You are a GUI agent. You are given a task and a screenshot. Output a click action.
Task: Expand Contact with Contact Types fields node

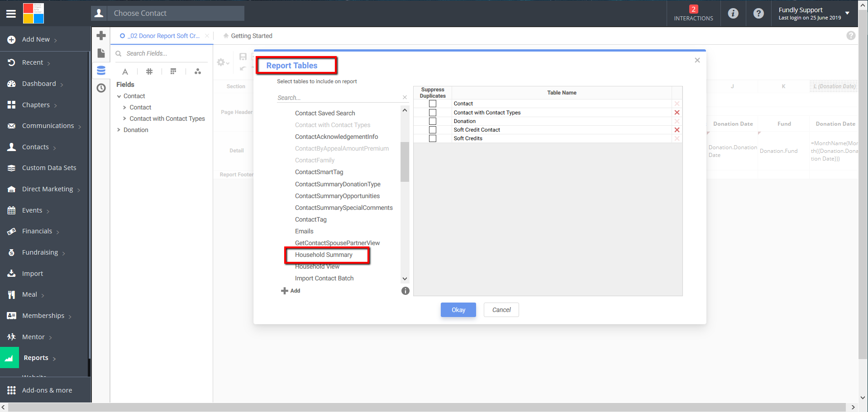[x=124, y=119]
